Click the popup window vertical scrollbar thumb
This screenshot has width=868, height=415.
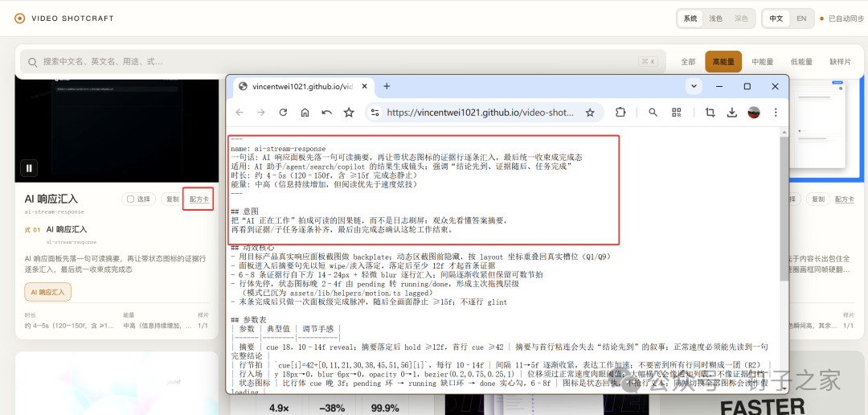pos(784,207)
